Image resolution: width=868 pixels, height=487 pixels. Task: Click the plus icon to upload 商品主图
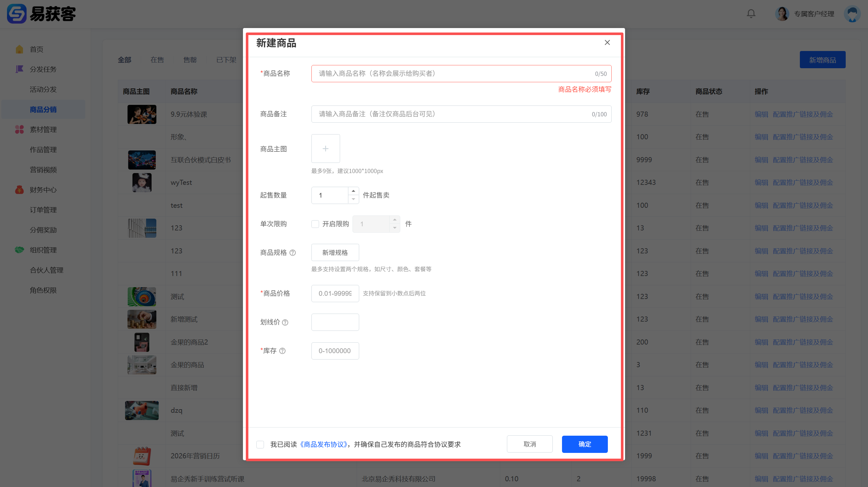tap(325, 149)
